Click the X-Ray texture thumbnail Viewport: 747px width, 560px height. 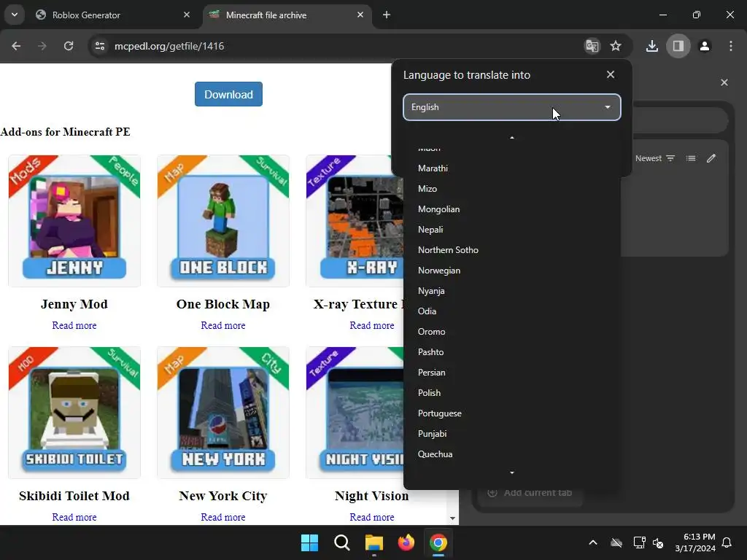click(x=355, y=221)
